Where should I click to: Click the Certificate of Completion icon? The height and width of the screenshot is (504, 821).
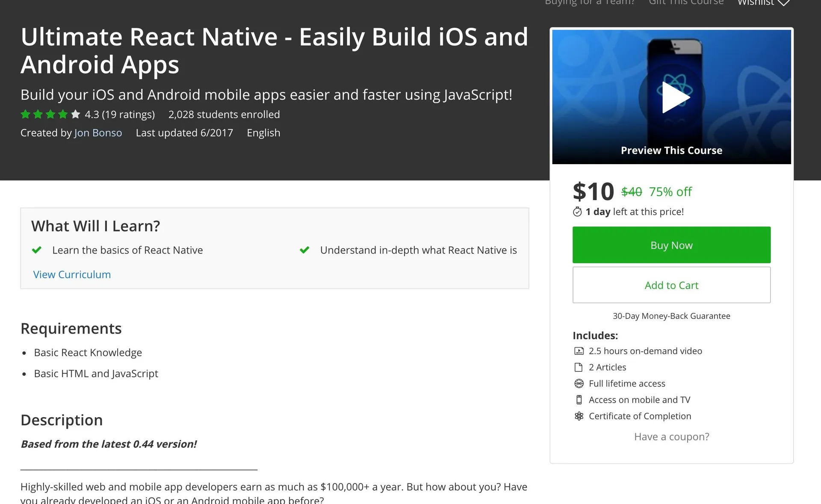point(579,416)
